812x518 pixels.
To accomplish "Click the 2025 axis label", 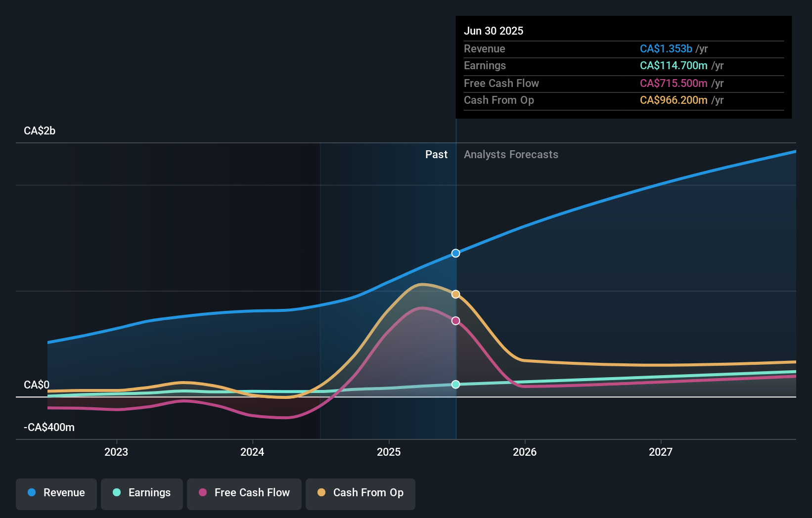I will (389, 451).
